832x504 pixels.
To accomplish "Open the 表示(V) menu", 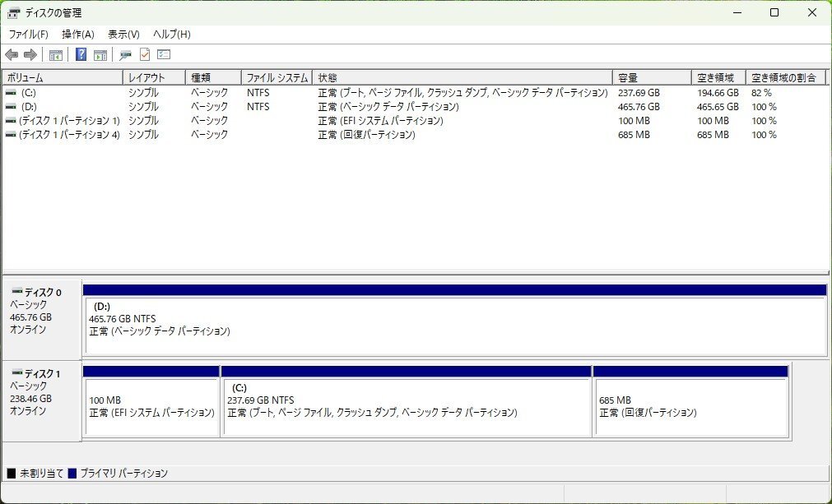I will pos(123,34).
